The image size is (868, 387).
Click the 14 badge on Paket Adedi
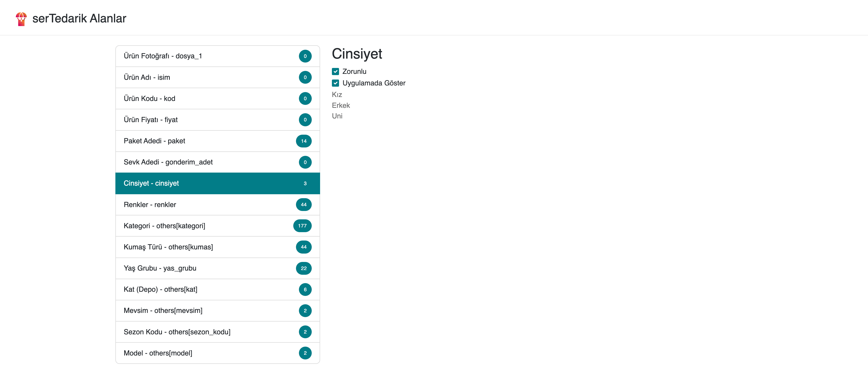point(303,141)
